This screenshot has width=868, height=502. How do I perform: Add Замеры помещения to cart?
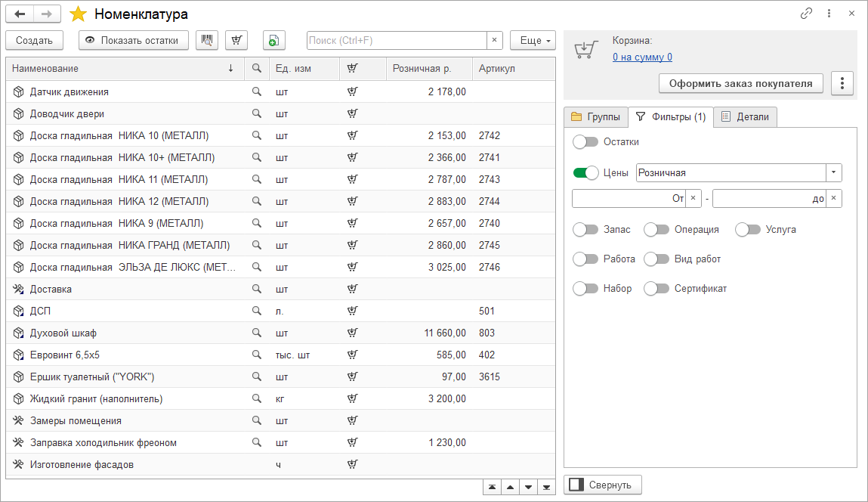point(352,420)
